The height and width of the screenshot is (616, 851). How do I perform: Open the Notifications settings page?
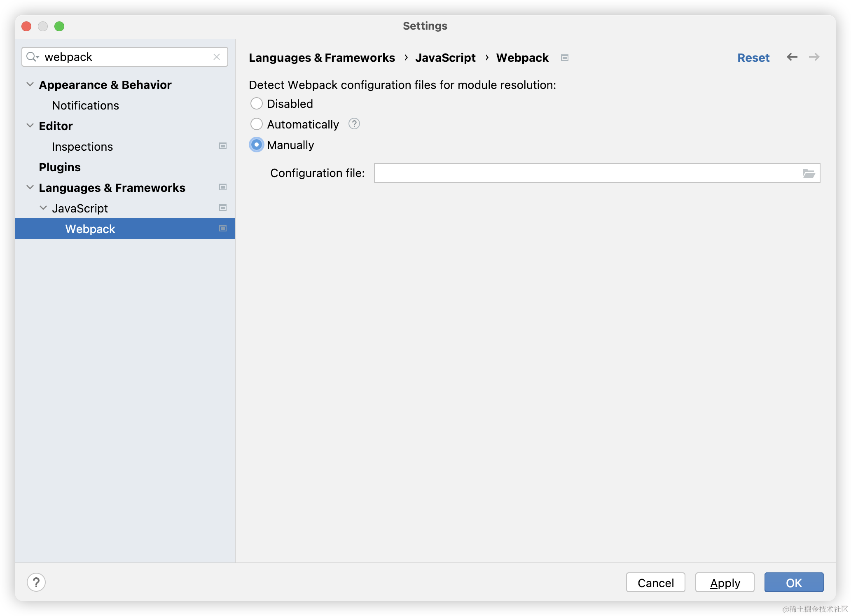click(x=85, y=105)
